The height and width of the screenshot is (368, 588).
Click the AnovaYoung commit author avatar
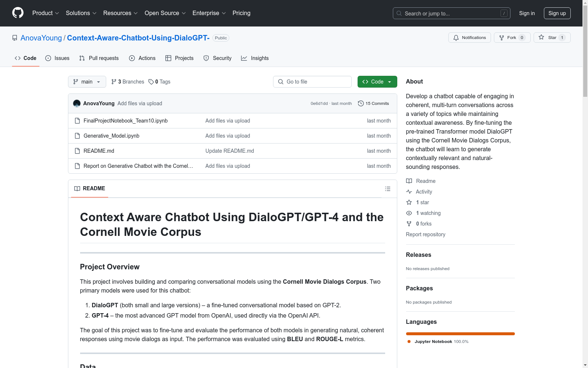click(x=77, y=103)
